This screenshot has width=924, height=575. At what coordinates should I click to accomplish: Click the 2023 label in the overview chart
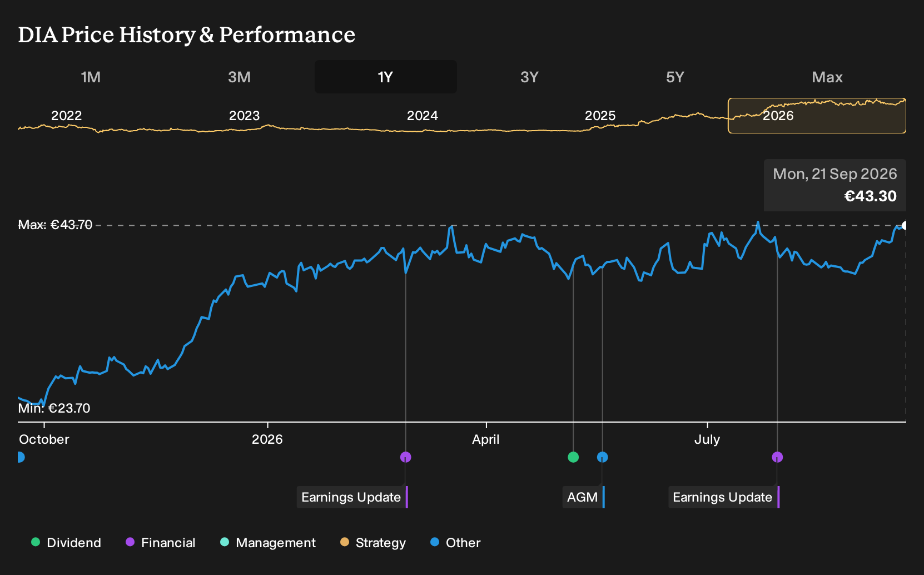point(245,116)
